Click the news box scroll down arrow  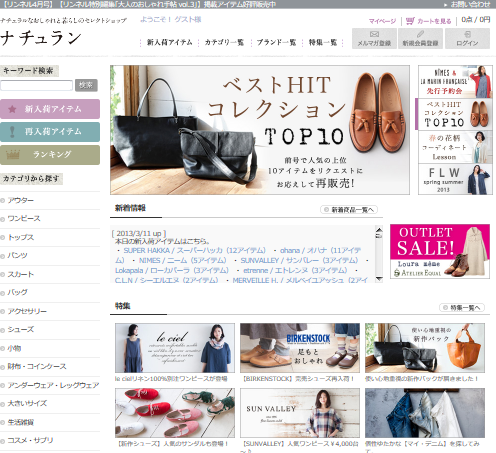click(x=379, y=279)
